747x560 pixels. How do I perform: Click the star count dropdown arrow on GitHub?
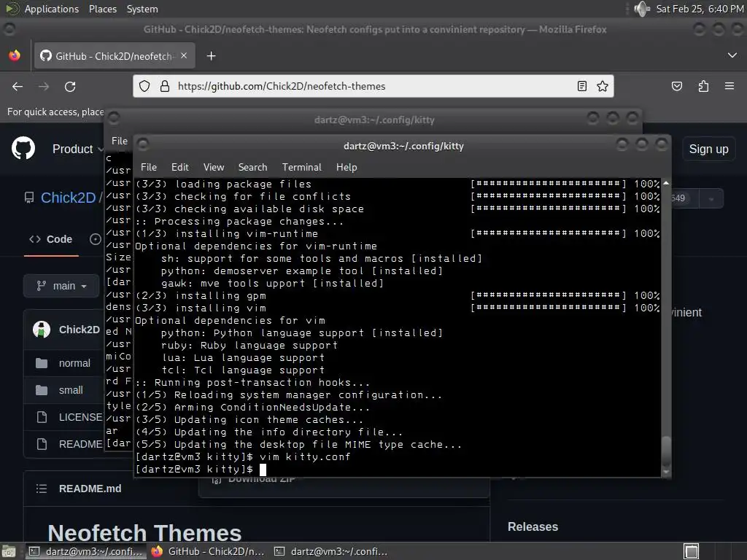pos(711,198)
